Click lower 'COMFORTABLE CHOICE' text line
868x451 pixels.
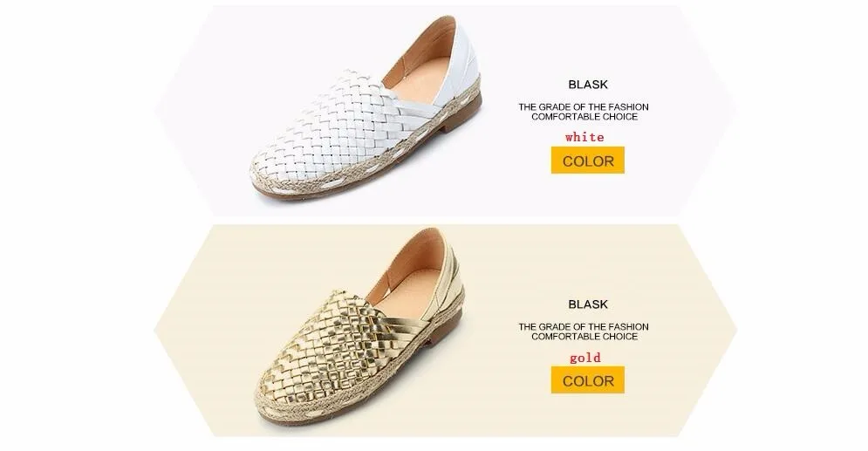point(584,337)
